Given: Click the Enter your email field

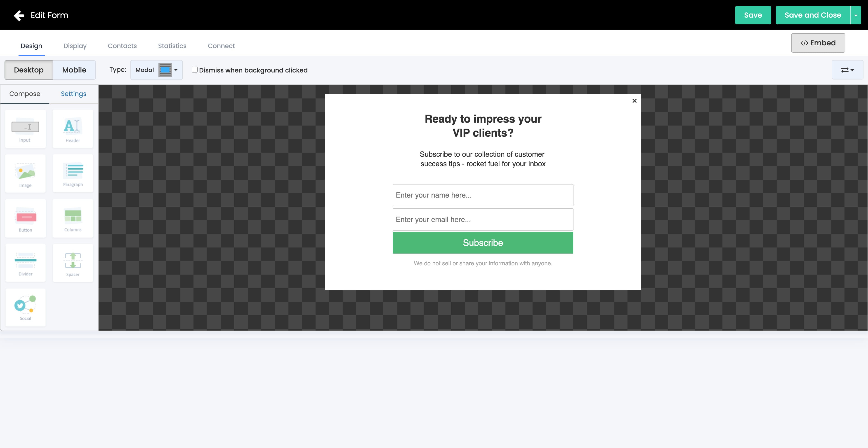Looking at the screenshot, I should pos(483,219).
